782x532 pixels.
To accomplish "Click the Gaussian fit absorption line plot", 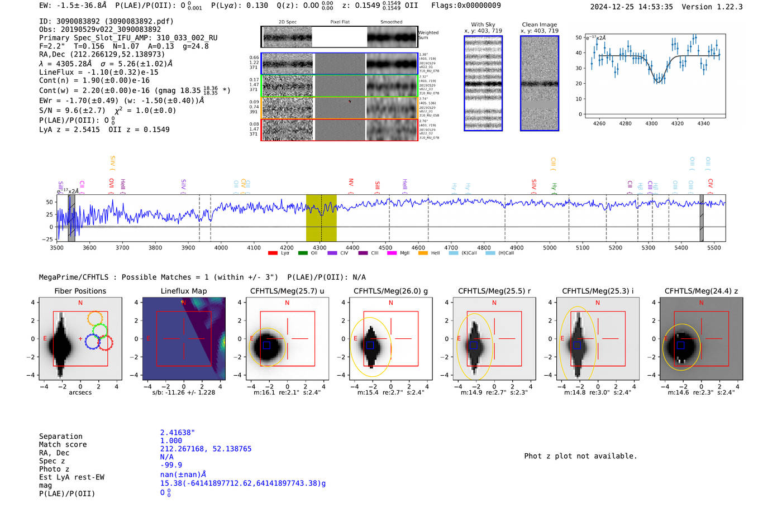I will [x=655, y=75].
